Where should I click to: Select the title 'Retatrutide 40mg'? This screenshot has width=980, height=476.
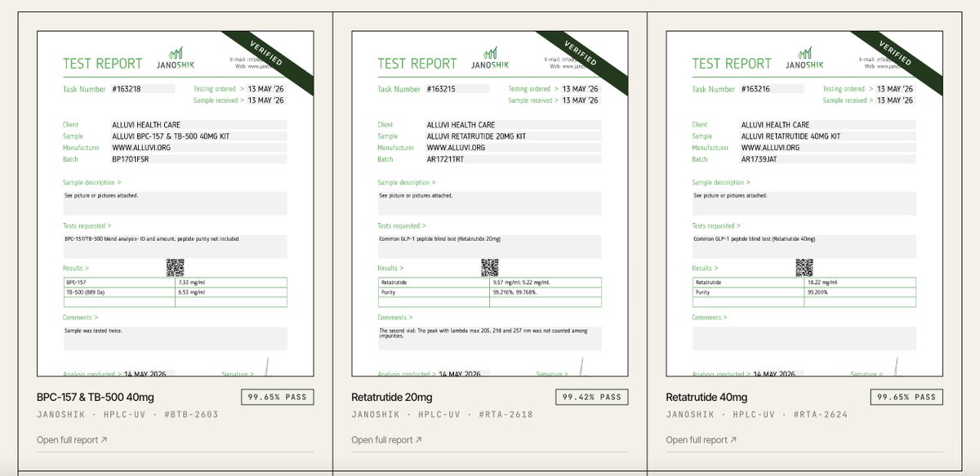706,398
